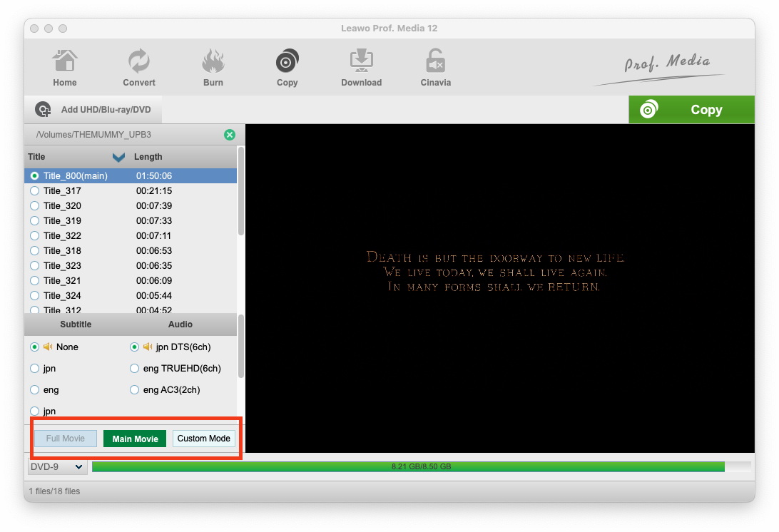Select eng AC3(2ch) audio track

tap(134, 390)
